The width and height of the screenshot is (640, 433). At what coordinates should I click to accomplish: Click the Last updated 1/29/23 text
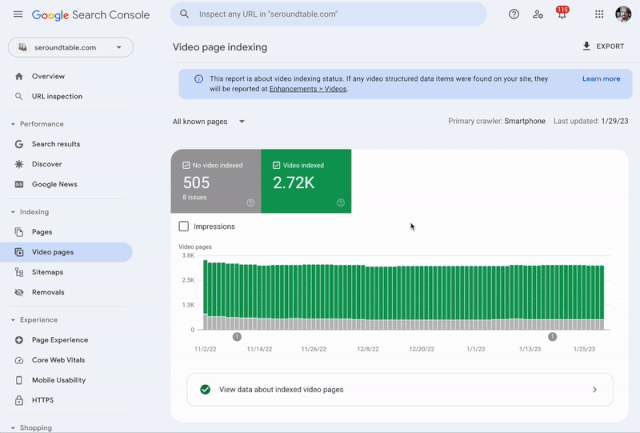[x=591, y=121]
